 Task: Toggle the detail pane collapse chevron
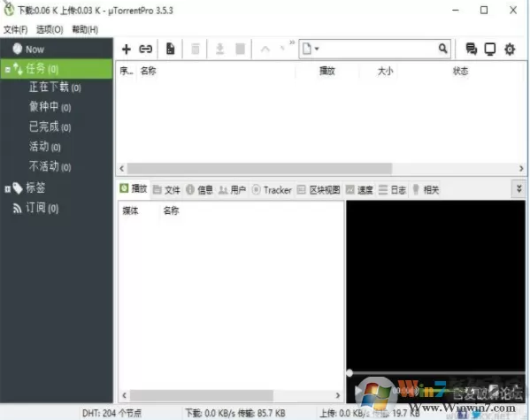coord(519,188)
